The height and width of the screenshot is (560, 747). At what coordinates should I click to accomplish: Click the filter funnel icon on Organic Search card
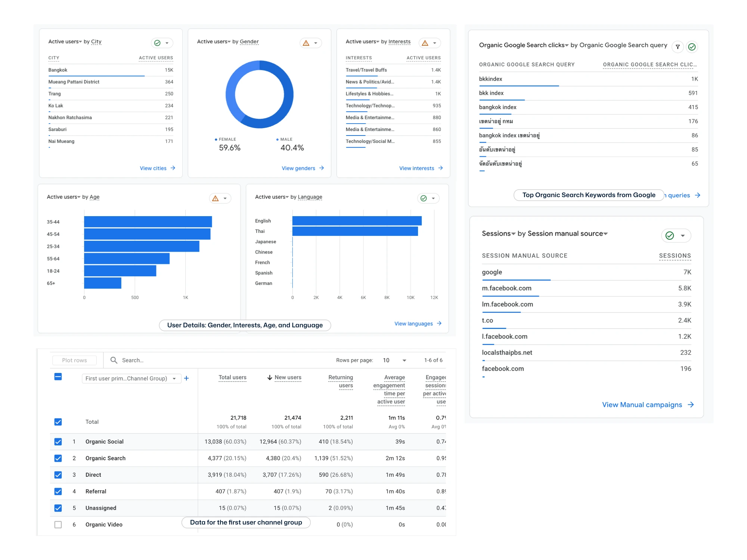pos(678,47)
